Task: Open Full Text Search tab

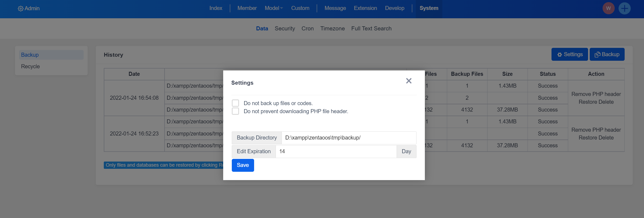Action: 371,28
